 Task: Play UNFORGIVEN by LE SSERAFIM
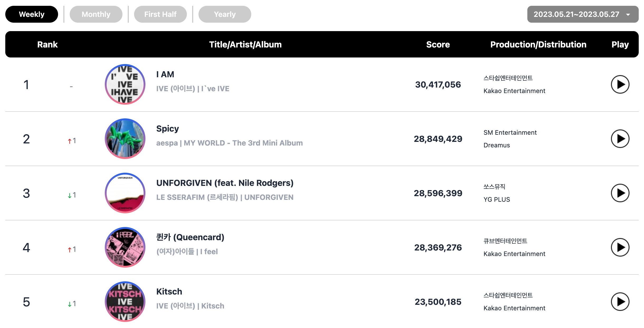(x=620, y=193)
